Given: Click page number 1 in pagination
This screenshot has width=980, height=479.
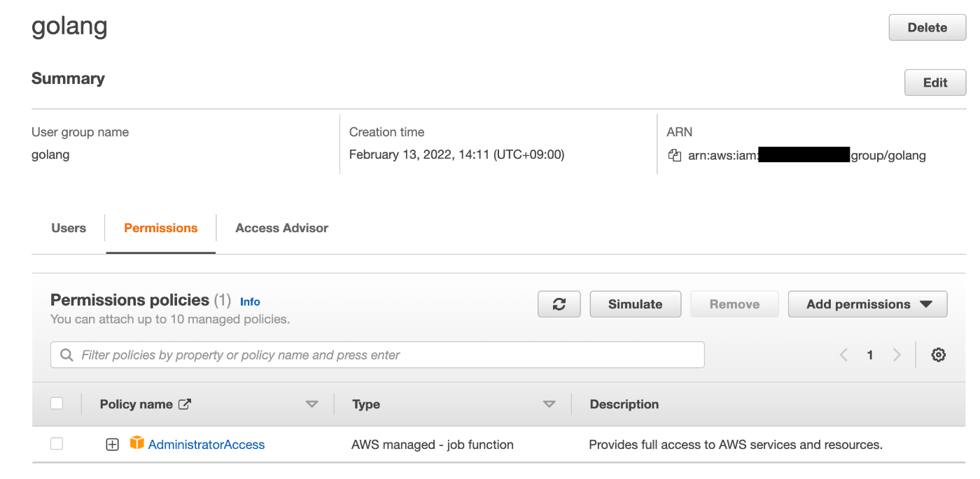Looking at the screenshot, I should coord(870,355).
